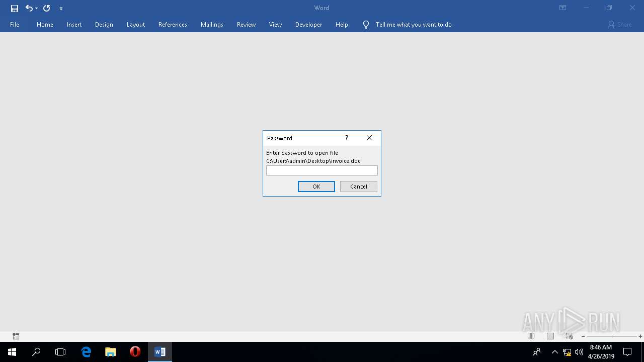The height and width of the screenshot is (362, 644).
Task: Switch to Read Mode view icon
Action: click(x=531, y=336)
